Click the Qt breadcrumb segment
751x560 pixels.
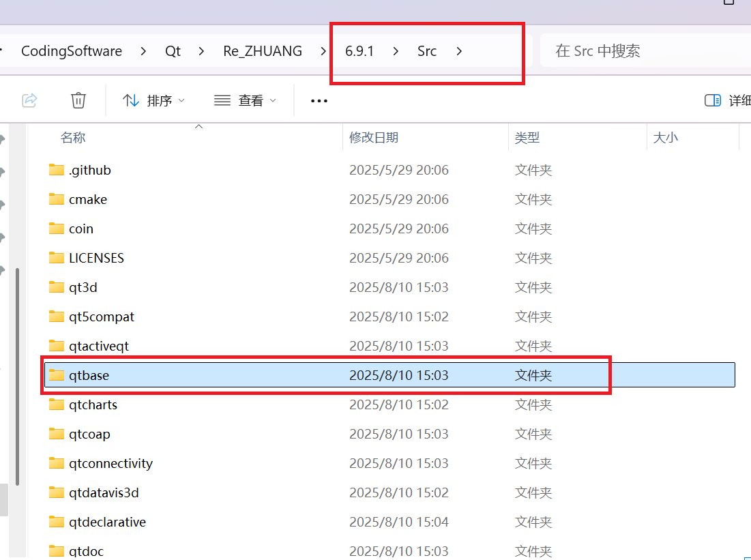173,50
